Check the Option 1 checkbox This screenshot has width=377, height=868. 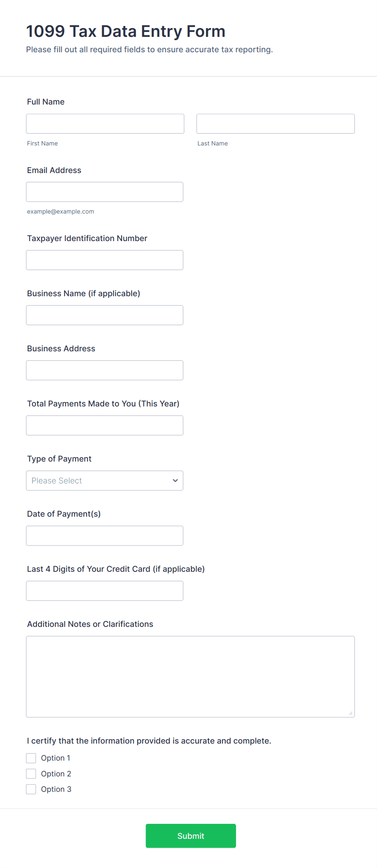coord(31,758)
